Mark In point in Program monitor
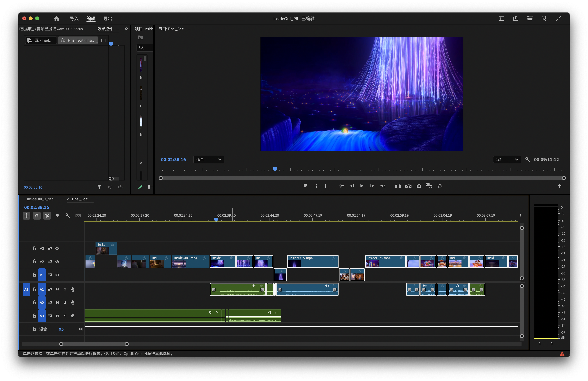 point(316,186)
